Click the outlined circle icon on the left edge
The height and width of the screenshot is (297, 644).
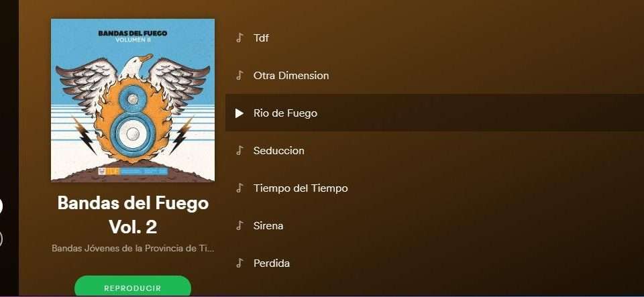[1, 239]
